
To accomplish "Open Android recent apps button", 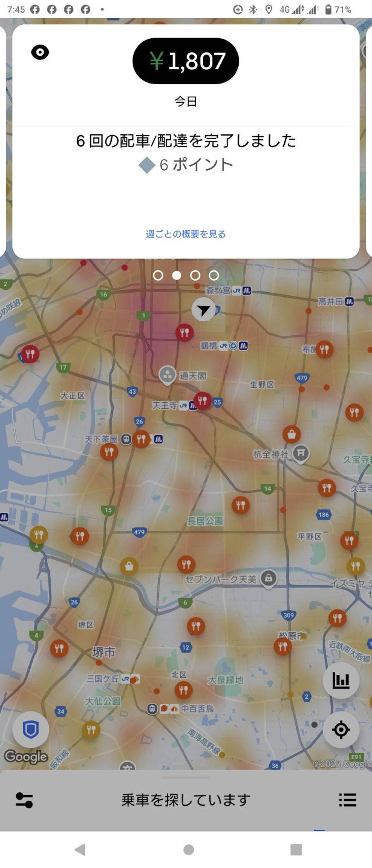I will (296, 850).
